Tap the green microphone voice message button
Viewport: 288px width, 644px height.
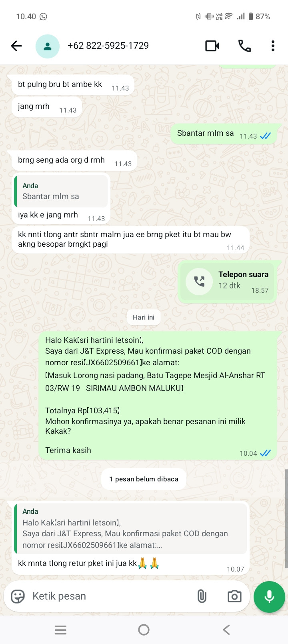tap(269, 597)
